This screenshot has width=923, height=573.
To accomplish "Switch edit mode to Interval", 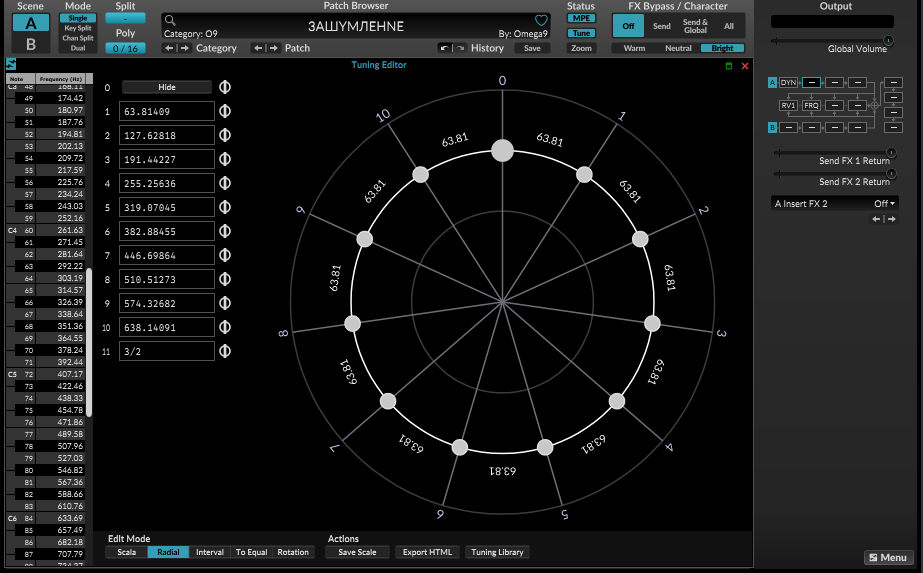I will (210, 552).
